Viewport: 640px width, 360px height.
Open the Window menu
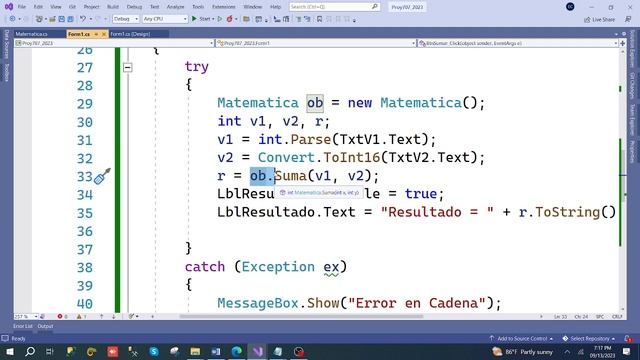(x=253, y=7)
